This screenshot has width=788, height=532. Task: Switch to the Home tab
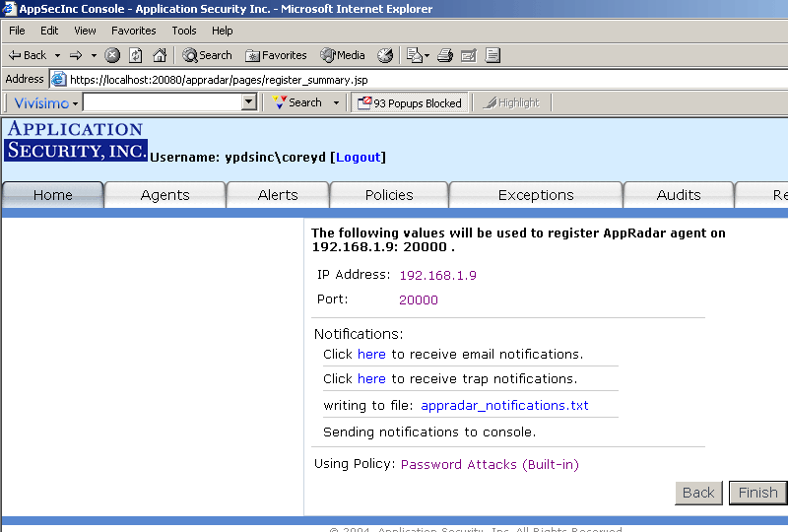click(x=53, y=195)
